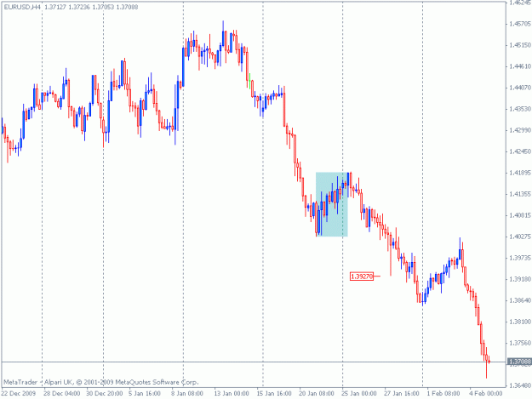Click the open value 1.37127 in header
The width and height of the screenshot is (532, 399).
tap(55, 7)
